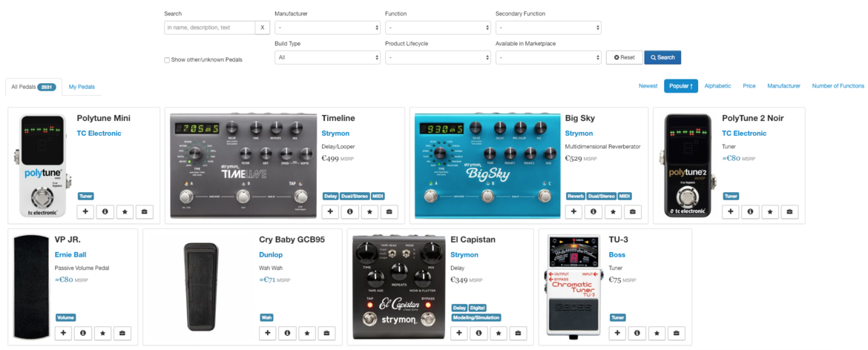Add El Capistan with plus icon
Screen dimensions: 868x350
coord(459,333)
